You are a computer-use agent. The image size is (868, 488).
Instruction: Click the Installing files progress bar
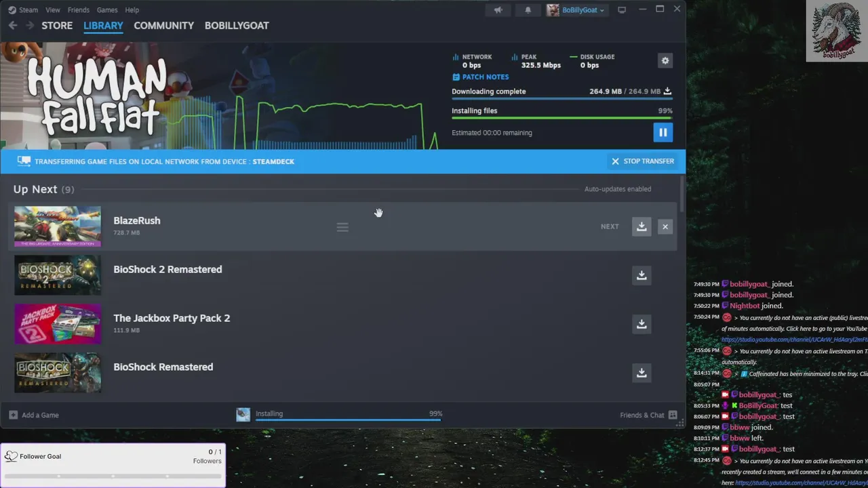click(x=562, y=118)
